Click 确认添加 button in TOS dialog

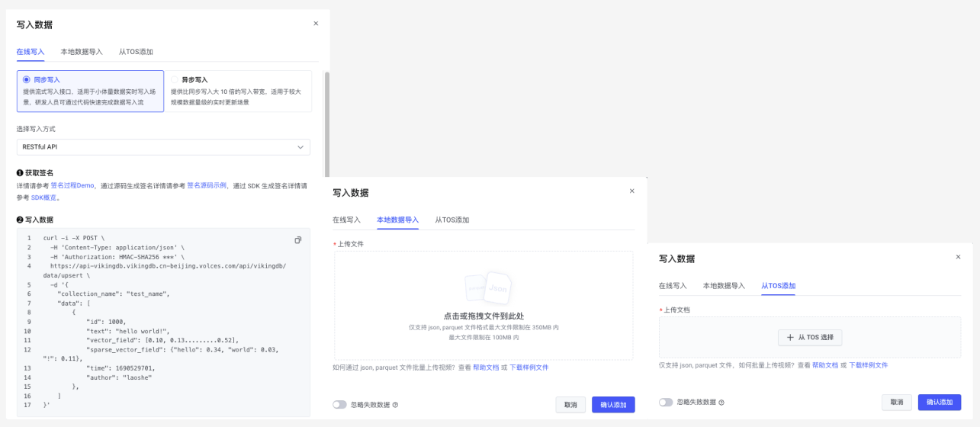click(940, 402)
